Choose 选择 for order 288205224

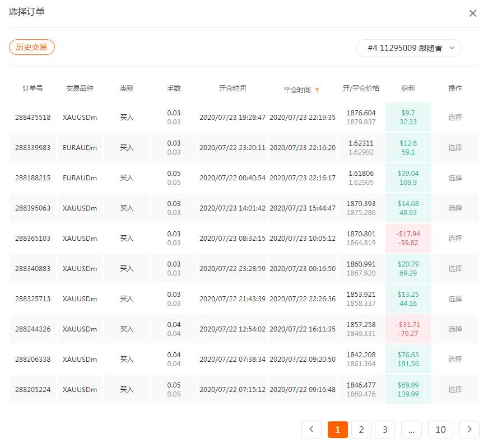coord(455,390)
